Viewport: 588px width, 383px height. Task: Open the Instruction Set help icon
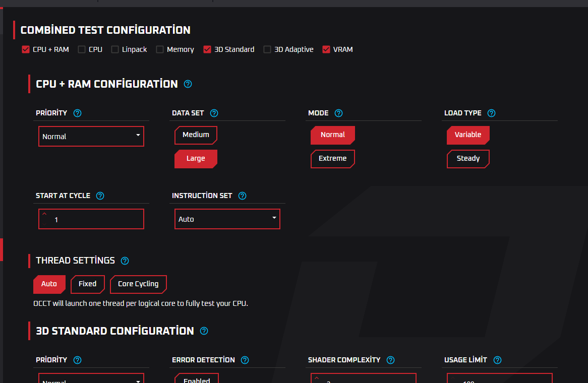(x=242, y=196)
